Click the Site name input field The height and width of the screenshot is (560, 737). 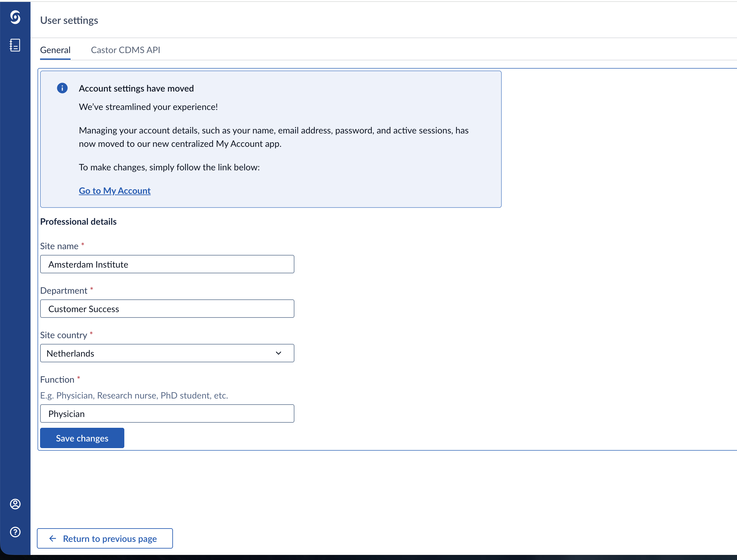point(167,264)
